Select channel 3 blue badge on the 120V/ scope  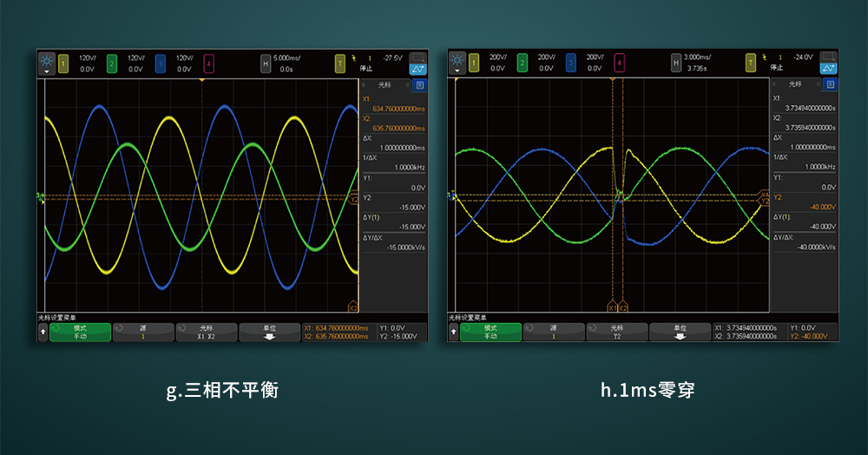160,63
